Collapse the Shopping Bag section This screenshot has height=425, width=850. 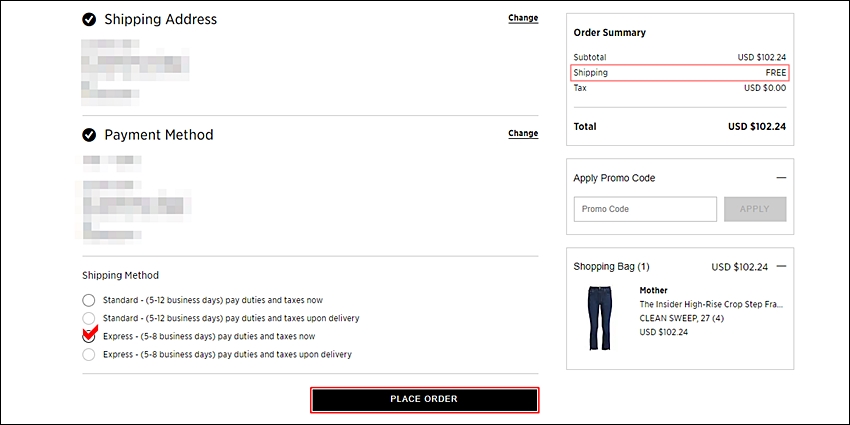click(x=781, y=266)
